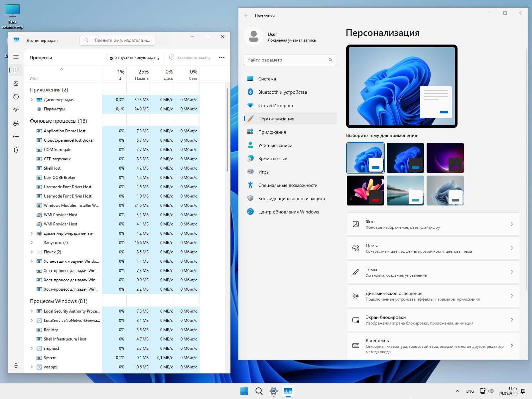The width and height of the screenshot is (532, 399).
Task: Click search magnifier in Найти параметр field
Action: pyautogui.click(x=331, y=60)
